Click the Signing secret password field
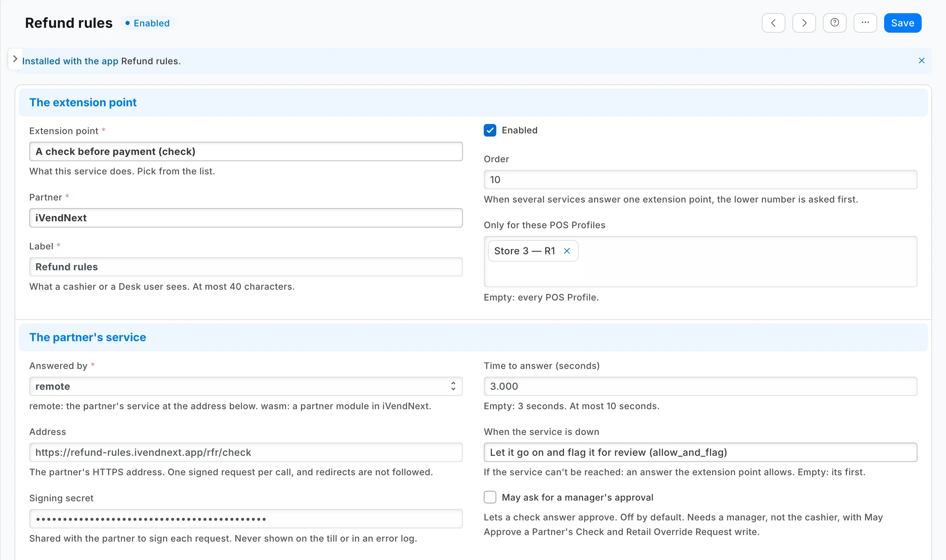The image size is (946, 560). pyautogui.click(x=246, y=519)
